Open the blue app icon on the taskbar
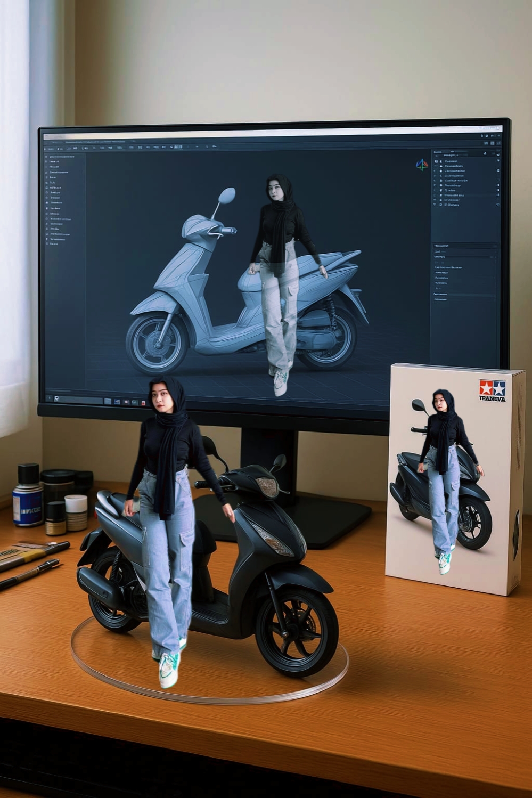This screenshot has width=532, height=798. [x=117, y=402]
